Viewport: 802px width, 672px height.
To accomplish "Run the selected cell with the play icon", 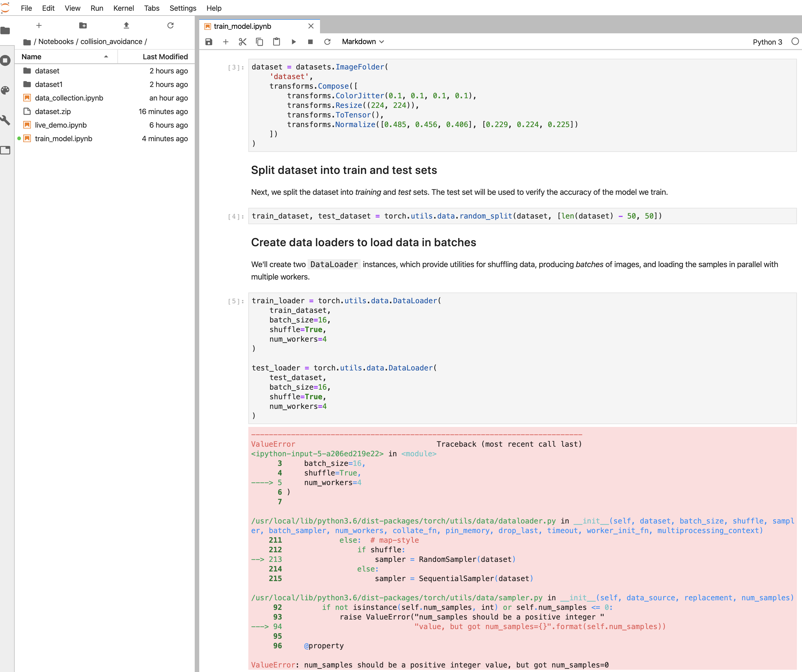I will [x=293, y=42].
